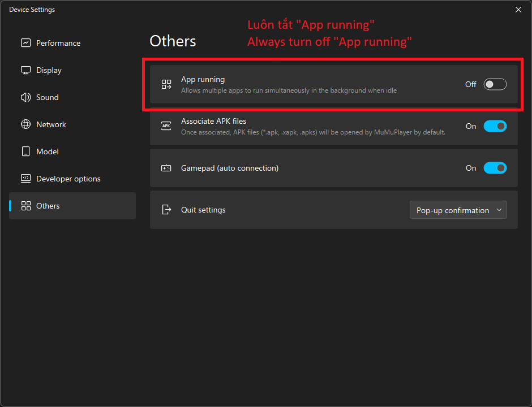Turn off Associate APK files switch
Viewport: 532px width, 407px height.
495,126
